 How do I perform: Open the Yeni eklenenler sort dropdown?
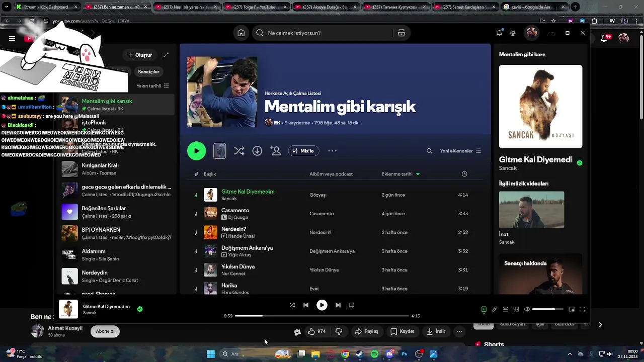460,151
